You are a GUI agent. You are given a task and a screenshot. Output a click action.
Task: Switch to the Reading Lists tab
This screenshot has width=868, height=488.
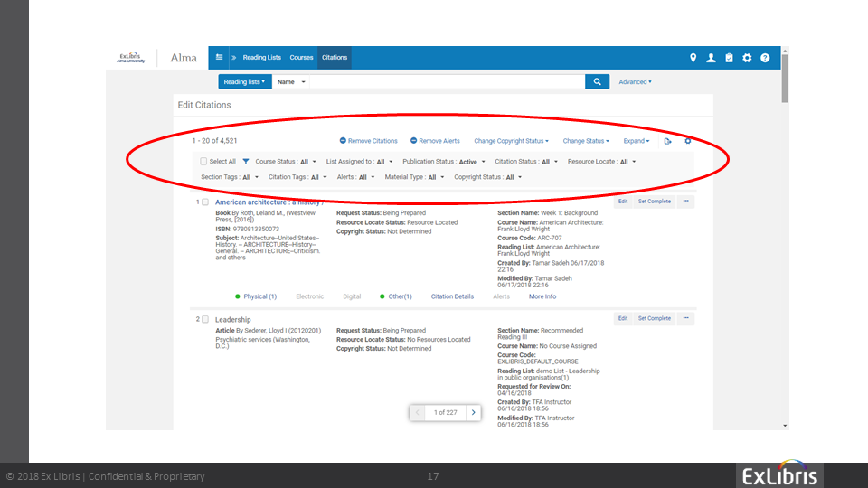(261, 58)
